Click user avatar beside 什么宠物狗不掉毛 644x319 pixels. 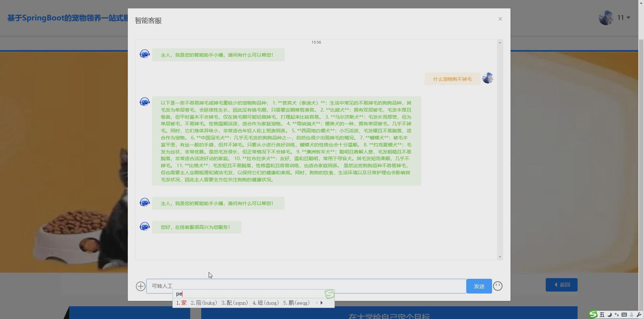tap(488, 78)
